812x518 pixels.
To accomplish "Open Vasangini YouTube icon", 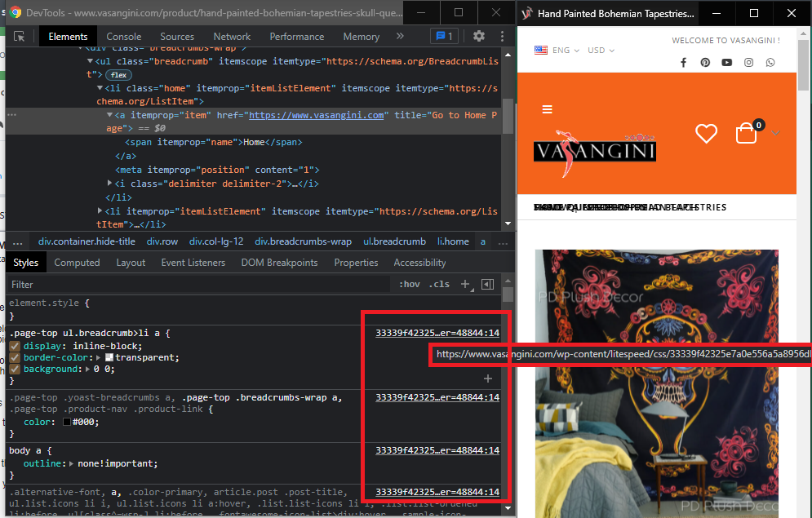I will tap(727, 63).
